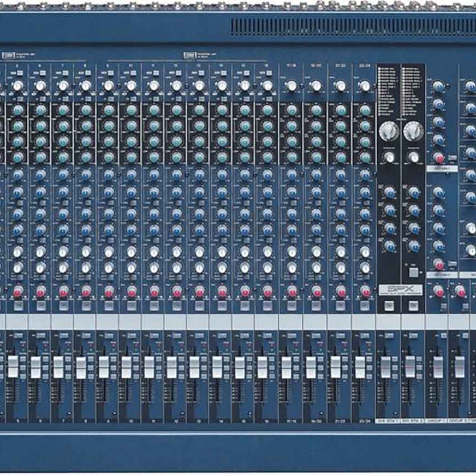Select the left SPX program selector dial
This screenshot has height=476, width=476.
point(388,131)
